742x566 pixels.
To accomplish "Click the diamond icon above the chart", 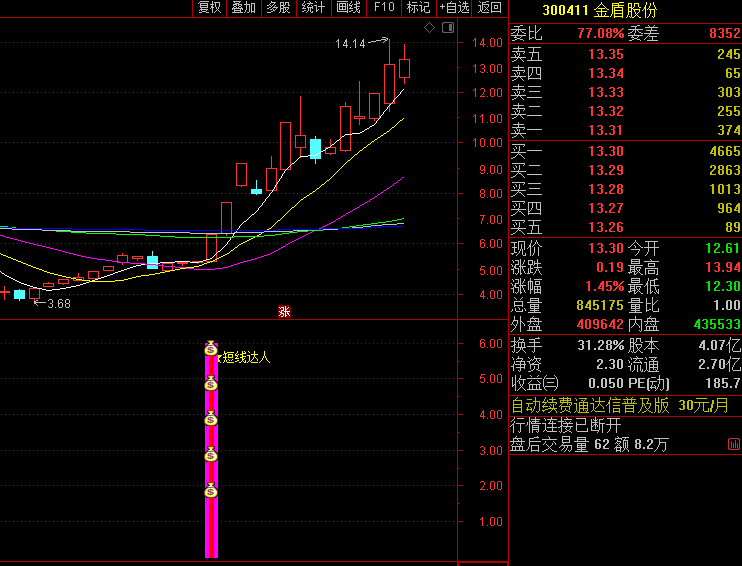I will pos(429,28).
